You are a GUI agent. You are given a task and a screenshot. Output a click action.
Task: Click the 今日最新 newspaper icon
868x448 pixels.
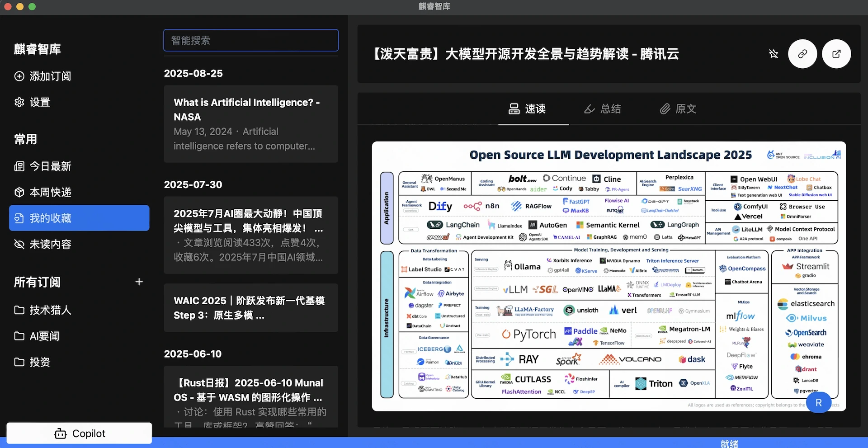pyautogui.click(x=19, y=166)
